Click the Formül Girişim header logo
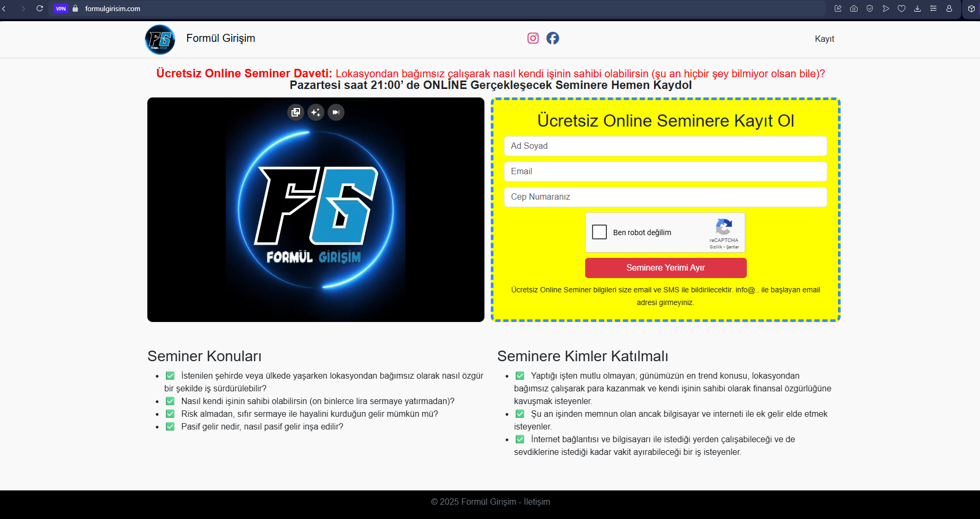Image resolution: width=980 pixels, height=519 pixels. pos(160,39)
